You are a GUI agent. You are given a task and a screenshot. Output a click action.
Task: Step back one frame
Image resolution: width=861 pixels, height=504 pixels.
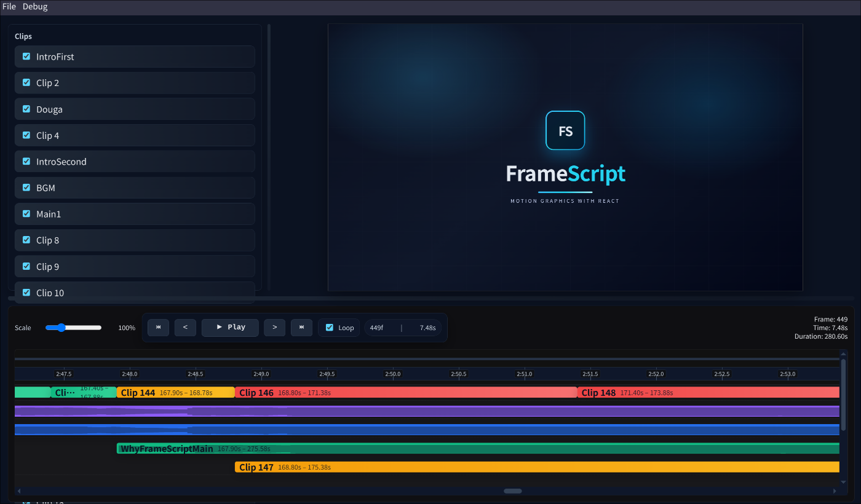click(x=185, y=328)
